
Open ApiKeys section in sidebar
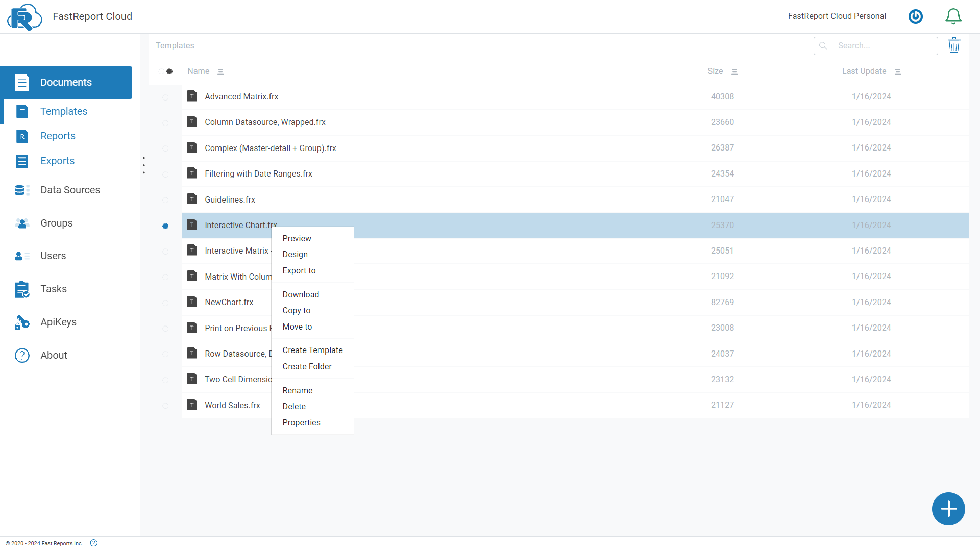click(58, 322)
